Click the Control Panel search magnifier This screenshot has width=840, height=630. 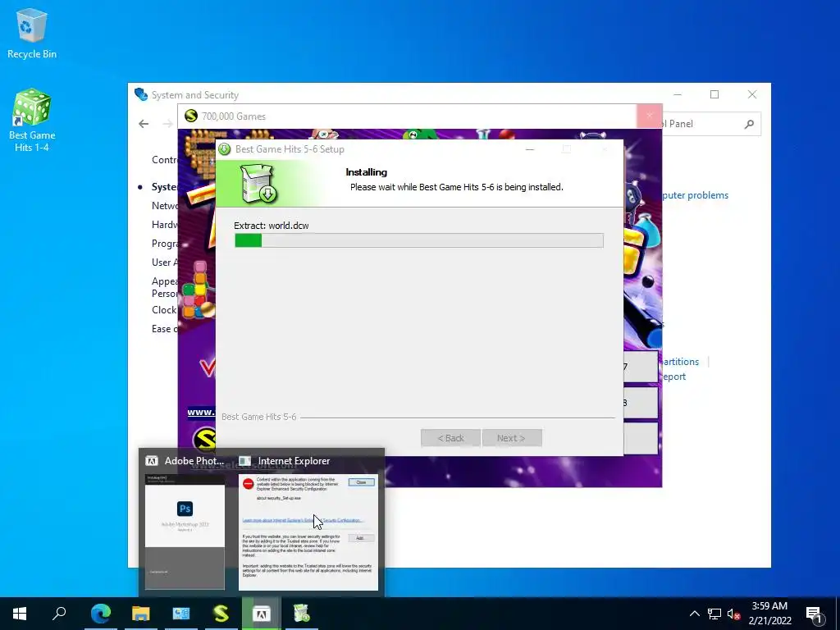tap(749, 124)
